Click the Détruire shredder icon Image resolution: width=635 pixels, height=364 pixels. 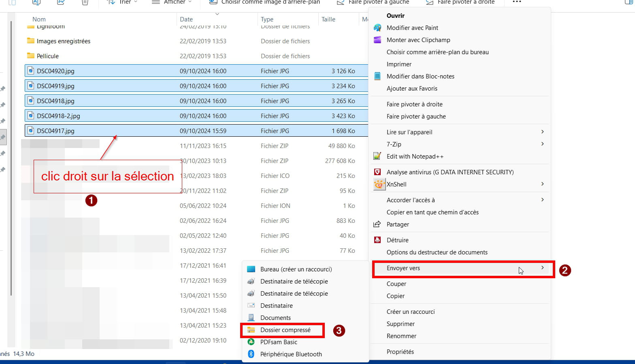click(x=377, y=240)
